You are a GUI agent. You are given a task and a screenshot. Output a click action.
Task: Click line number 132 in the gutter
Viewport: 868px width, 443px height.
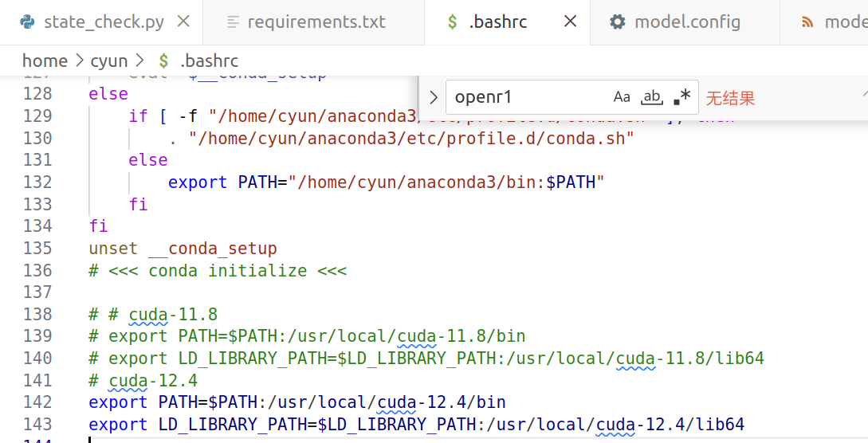click(37, 182)
